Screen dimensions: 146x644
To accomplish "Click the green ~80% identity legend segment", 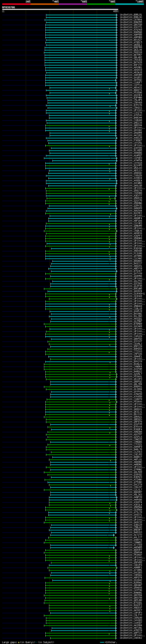I will point(101,4).
